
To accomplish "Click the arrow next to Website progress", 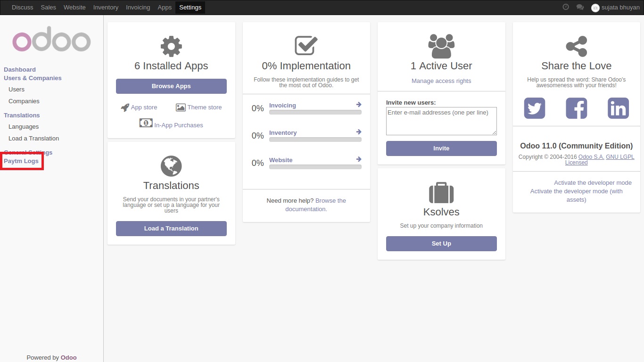I will 359,159.
